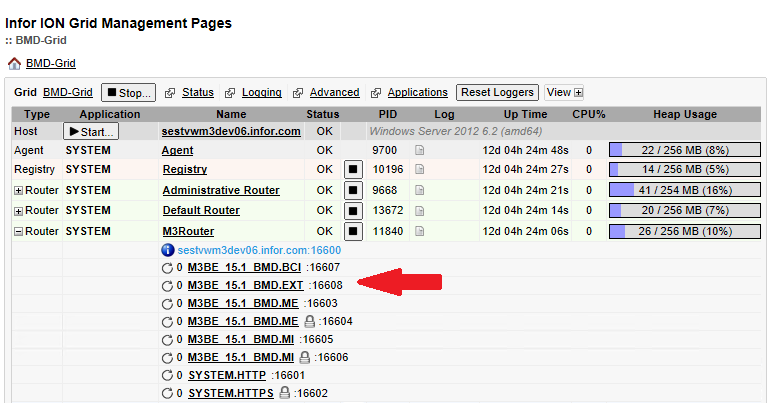The image size is (774, 403).
Task: Collapse the M3Router row
Action: point(18,232)
